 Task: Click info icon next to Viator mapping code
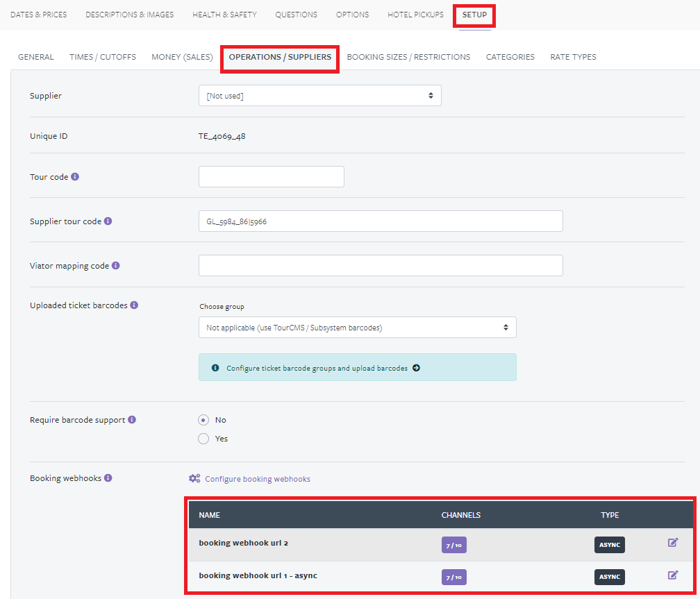[x=116, y=266]
